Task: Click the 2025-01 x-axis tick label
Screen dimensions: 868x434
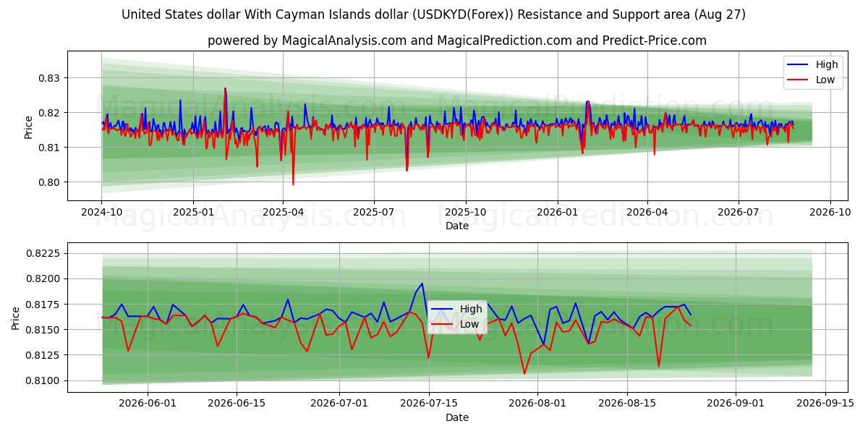Action: 193,213
